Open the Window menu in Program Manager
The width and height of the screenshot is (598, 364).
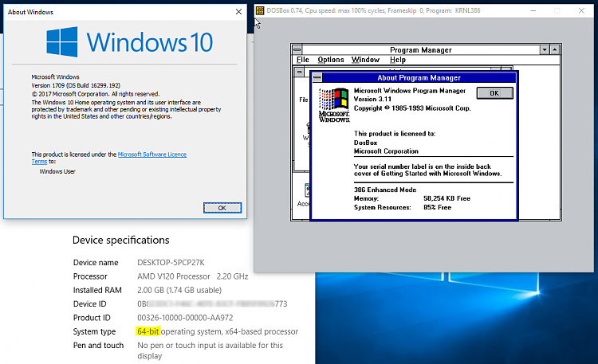365,60
